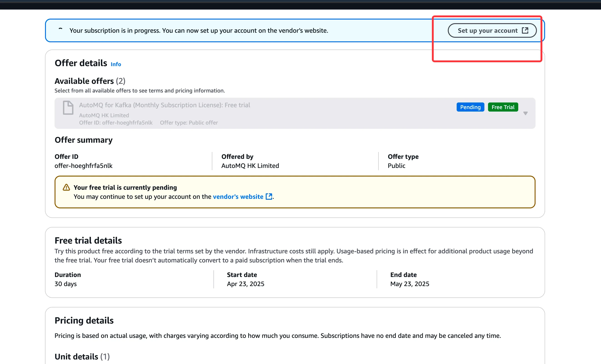Viewport: 601px width, 364px height.
Task: Click the Unit details (1) heading
Action: [x=82, y=357]
